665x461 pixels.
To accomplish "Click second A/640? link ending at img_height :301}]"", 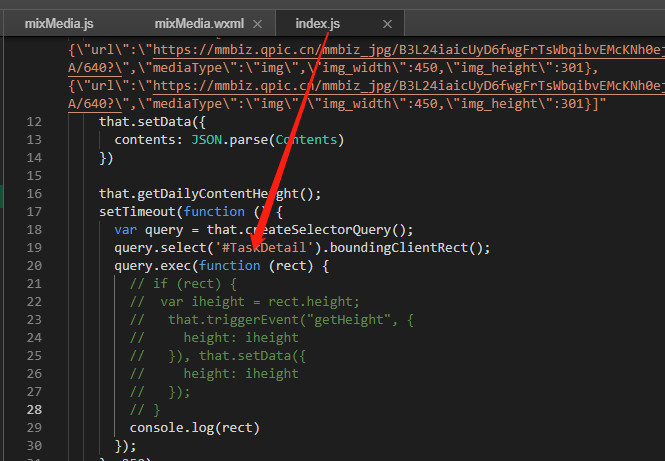I will (95, 104).
